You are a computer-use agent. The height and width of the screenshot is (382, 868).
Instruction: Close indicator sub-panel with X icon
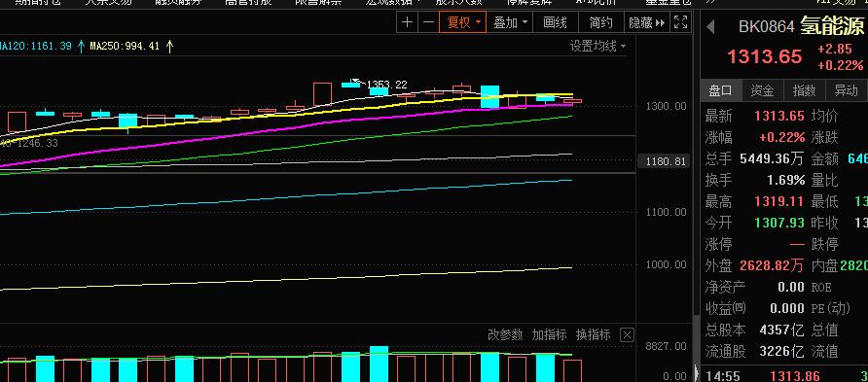(x=627, y=334)
